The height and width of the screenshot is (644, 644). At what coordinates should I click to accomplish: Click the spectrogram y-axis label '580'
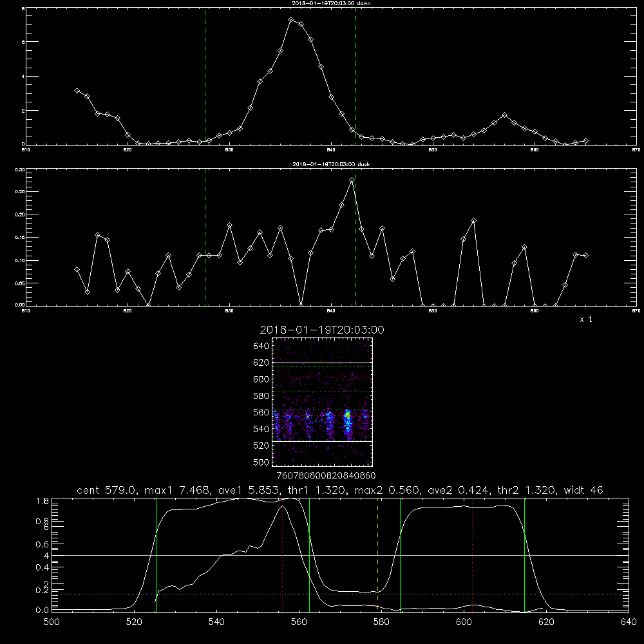[x=261, y=396]
